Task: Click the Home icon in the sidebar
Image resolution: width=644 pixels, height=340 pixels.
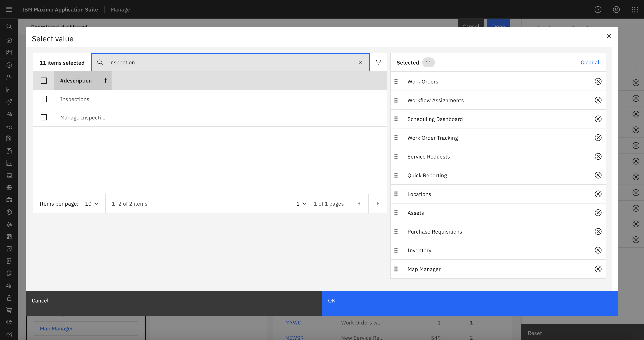Action: 9,40
